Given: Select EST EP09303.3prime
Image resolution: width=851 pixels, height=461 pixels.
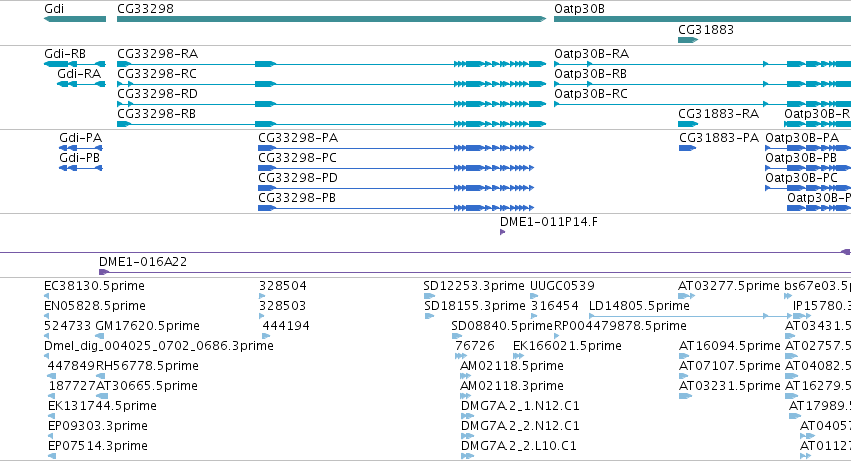Looking at the screenshot, I should [98, 427].
